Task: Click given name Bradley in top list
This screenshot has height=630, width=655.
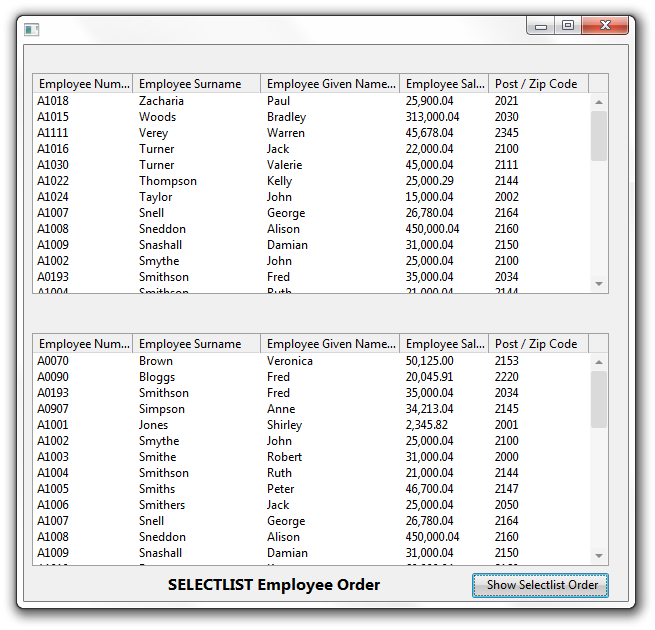Action: pos(287,117)
